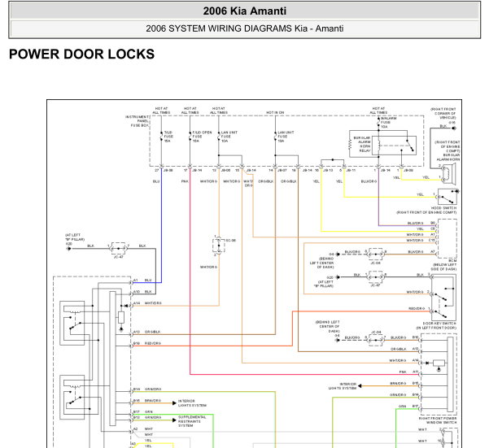The height and width of the screenshot is (448, 489).
Task: Click the "27 JB-08" connector pin label
Action: click(164, 171)
